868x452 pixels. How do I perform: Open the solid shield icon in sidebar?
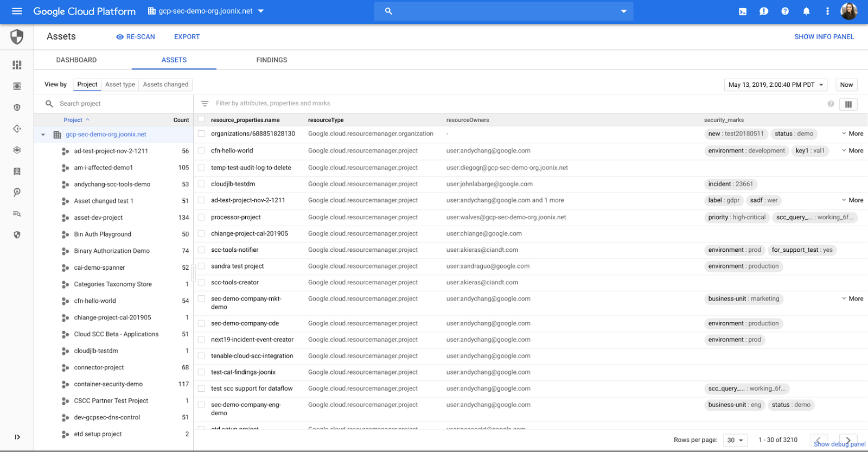pyautogui.click(x=17, y=235)
